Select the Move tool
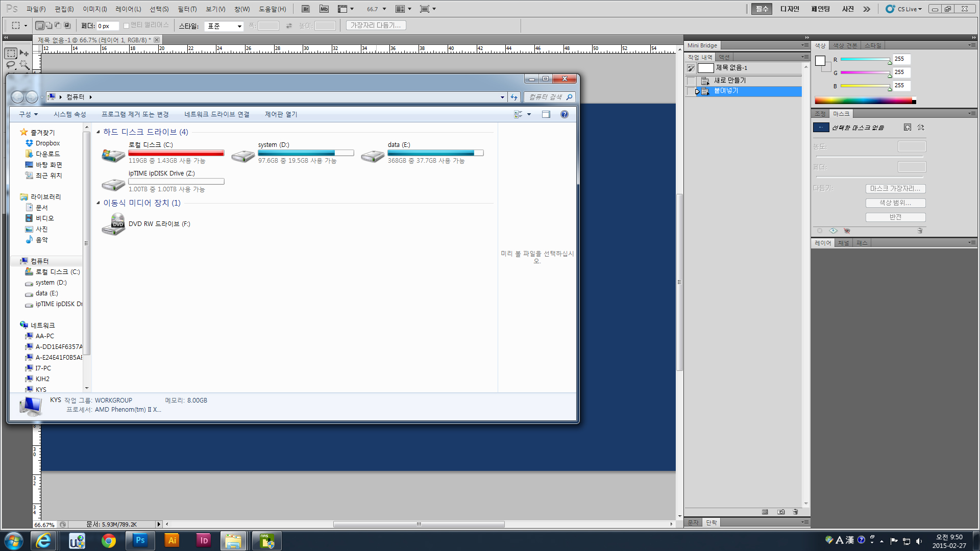This screenshot has height=551, width=980. pos(24,53)
